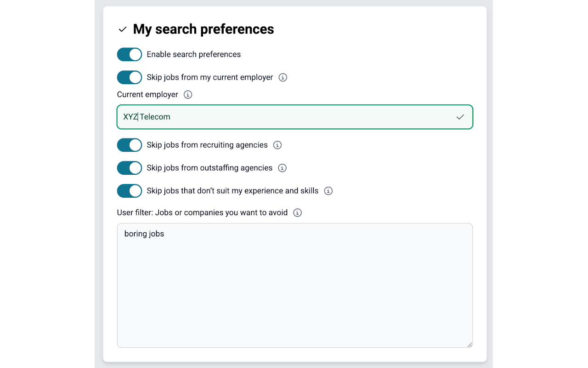
Task: Collapse the My search preferences section chevron
Action: (122, 29)
